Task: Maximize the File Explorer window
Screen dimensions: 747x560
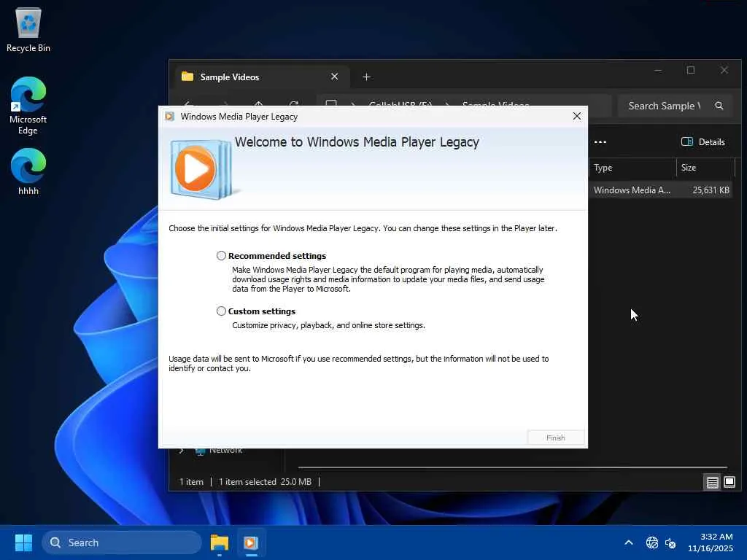Action: pyautogui.click(x=691, y=71)
